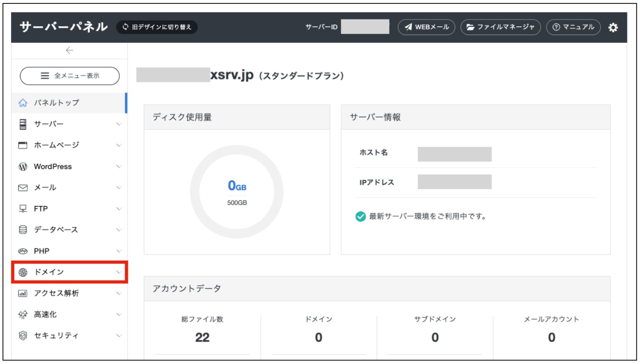Expand the FTP menu chevron
Screen dimensions: 640x364
(119, 209)
